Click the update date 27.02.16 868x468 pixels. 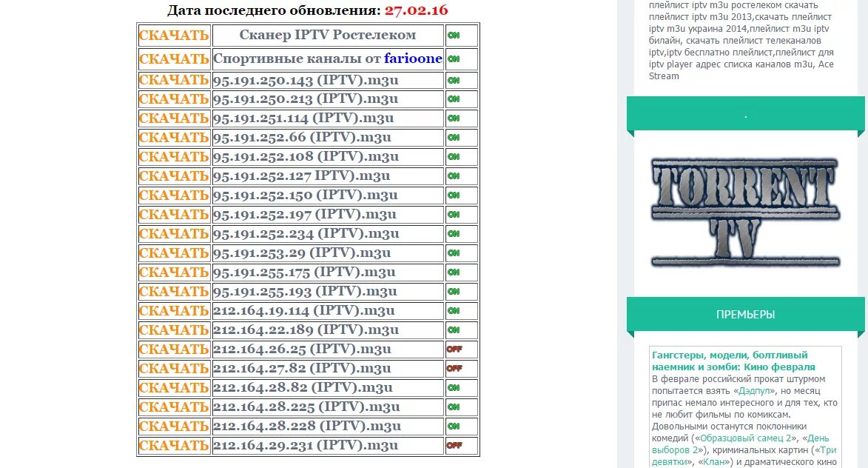coord(417,10)
